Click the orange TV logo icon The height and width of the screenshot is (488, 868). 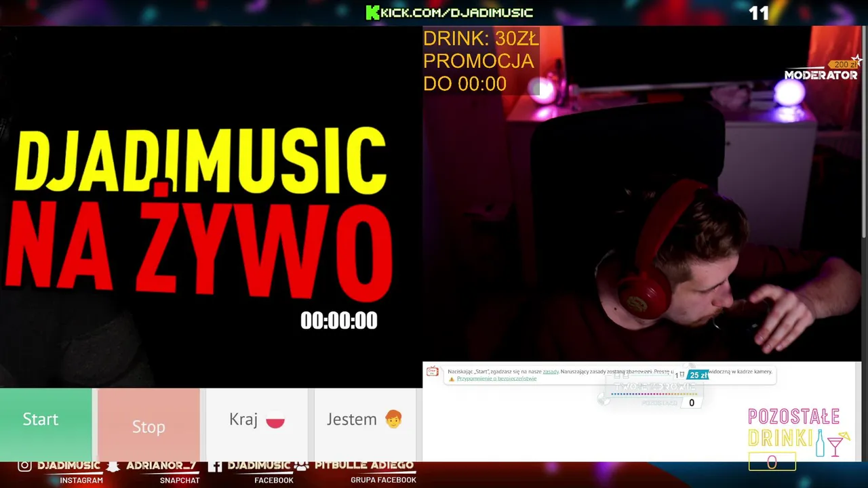click(x=432, y=371)
